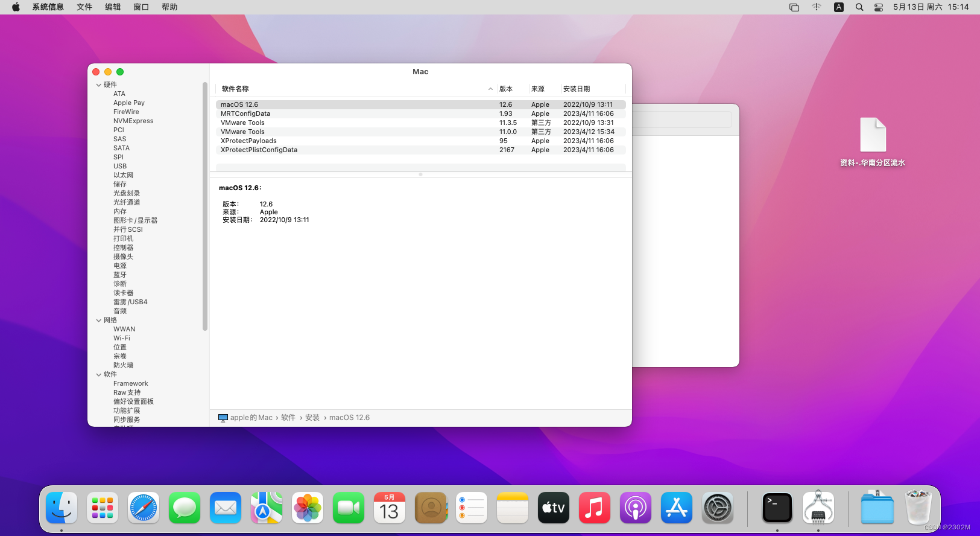980x536 pixels.
Task: Open 文件 menu
Action: coord(84,7)
